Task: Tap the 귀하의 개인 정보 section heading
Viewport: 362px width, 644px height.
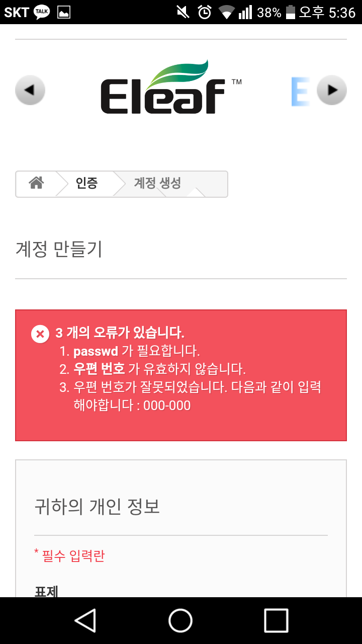Action: tap(97, 506)
